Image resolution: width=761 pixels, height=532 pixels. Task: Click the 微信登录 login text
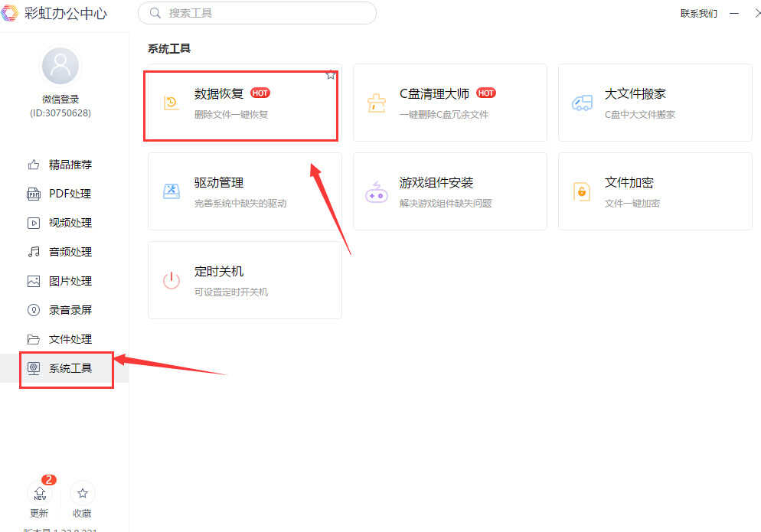[60, 100]
